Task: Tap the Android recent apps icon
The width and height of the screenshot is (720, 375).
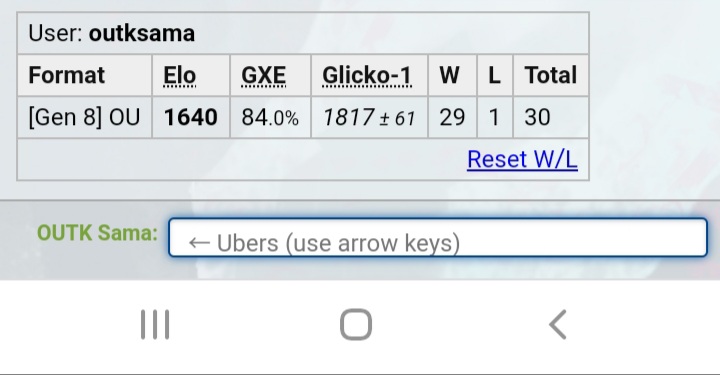Action: pos(155,325)
